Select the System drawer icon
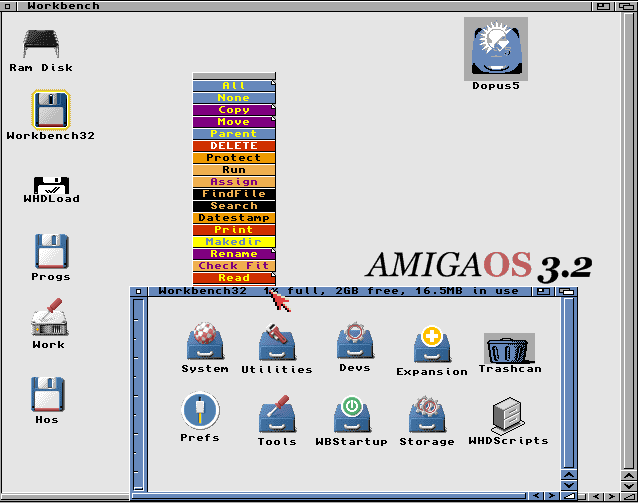This screenshot has height=503, width=638. click(205, 341)
